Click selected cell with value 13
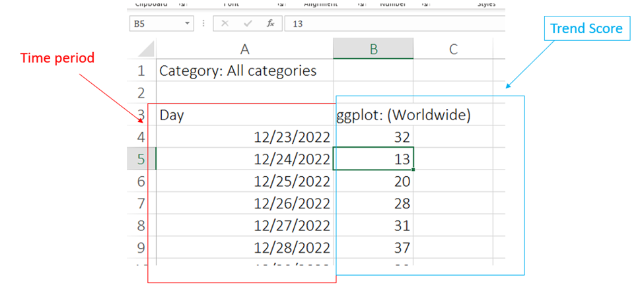Image resolution: width=644 pixels, height=289 pixels. 373,158
